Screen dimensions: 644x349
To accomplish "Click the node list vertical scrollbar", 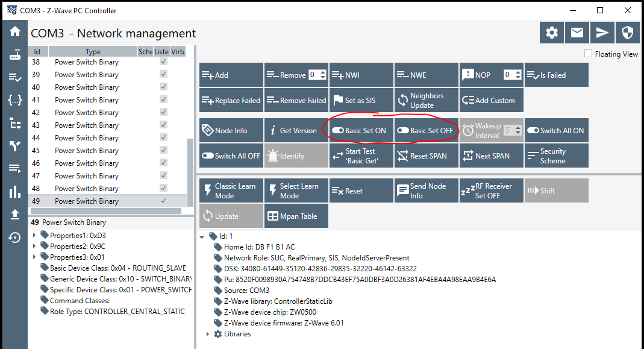I will pos(190,172).
